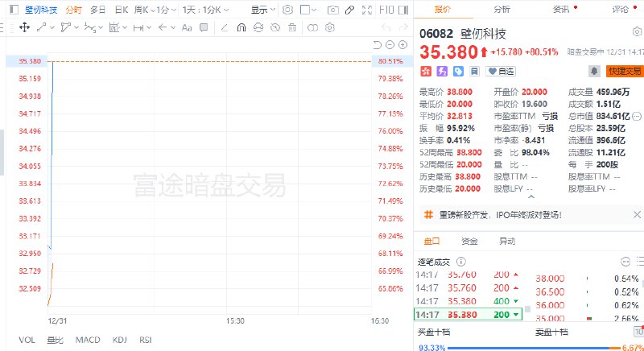This screenshot has height=351, width=644.
Task: Open quote panel settings gear
Action: click(638, 31)
